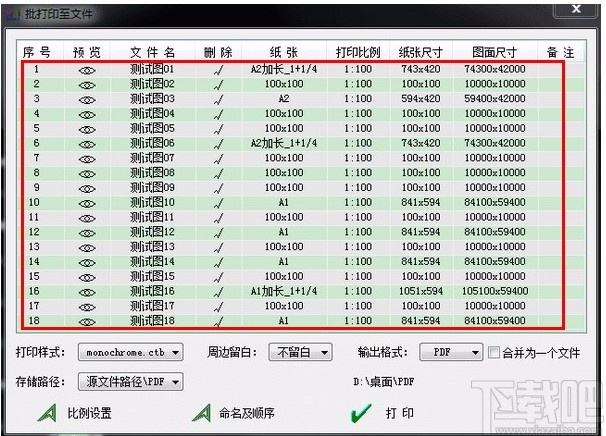Close the 批打印至文件 dialog
The width and height of the screenshot is (606, 436).
point(576,9)
